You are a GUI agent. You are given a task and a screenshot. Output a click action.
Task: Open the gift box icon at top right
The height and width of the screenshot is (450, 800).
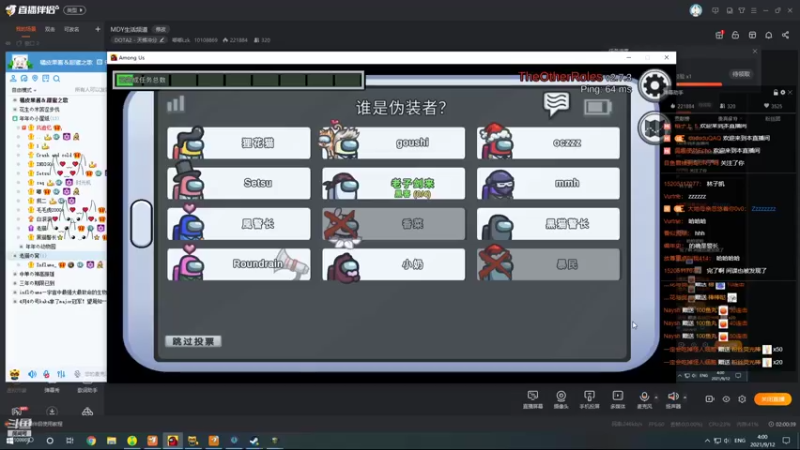pos(719,35)
